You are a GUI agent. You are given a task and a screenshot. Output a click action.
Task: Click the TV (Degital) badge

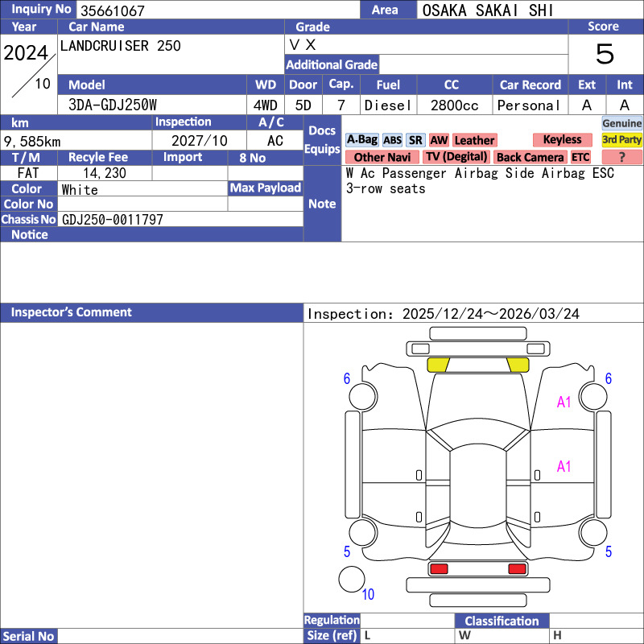(456, 157)
